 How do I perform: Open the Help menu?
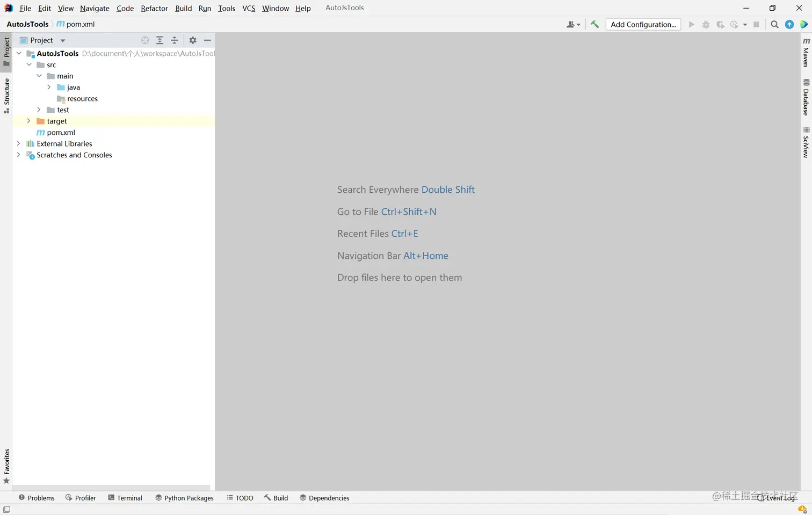(303, 8)
